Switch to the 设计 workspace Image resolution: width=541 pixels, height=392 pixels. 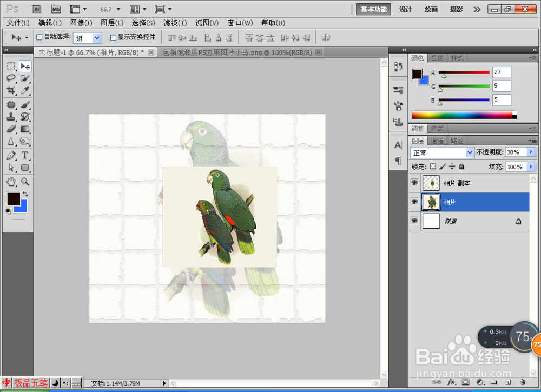click(x=406, y=9)
